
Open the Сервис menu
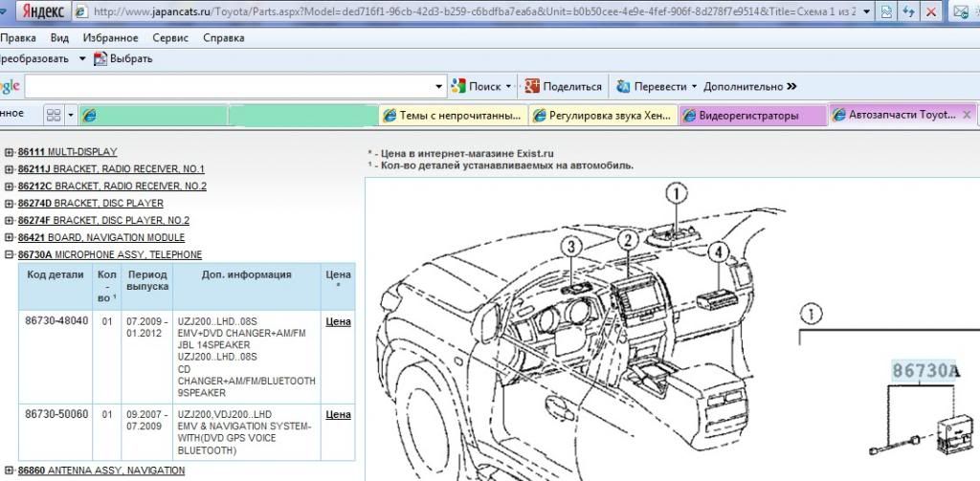[x=170, y=38]
